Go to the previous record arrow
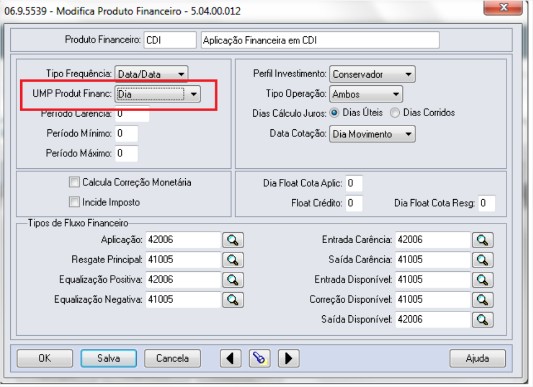The image size is (533, 387). pos(231,358)
